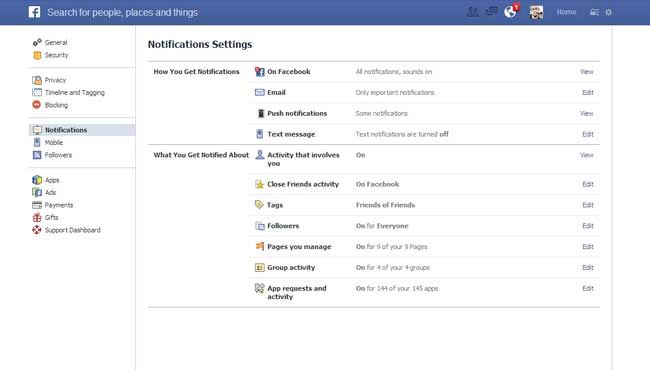Click the red Blocking icon
Viewport: 650px width, 370px height.
click(36, 104)
